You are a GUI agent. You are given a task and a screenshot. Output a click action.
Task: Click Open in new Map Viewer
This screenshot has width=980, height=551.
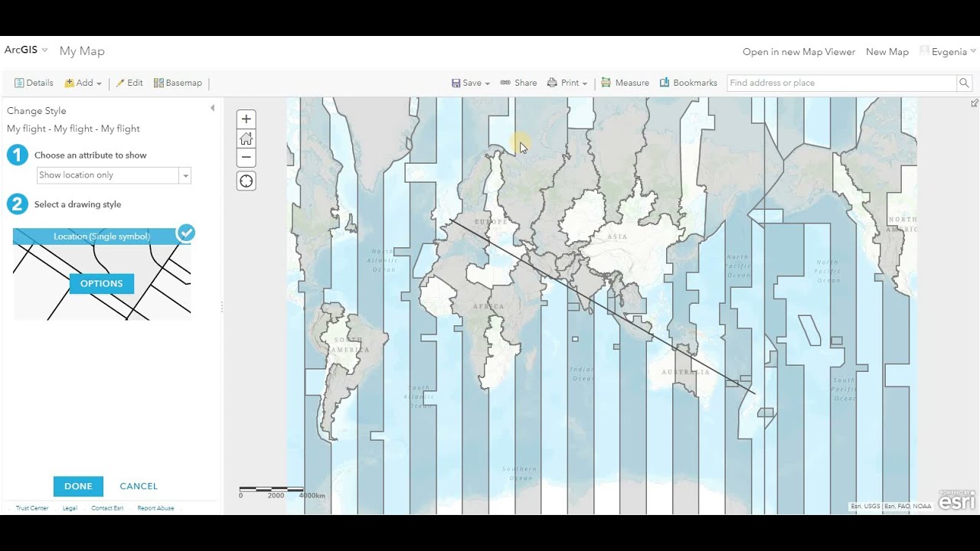click(799, 52)
